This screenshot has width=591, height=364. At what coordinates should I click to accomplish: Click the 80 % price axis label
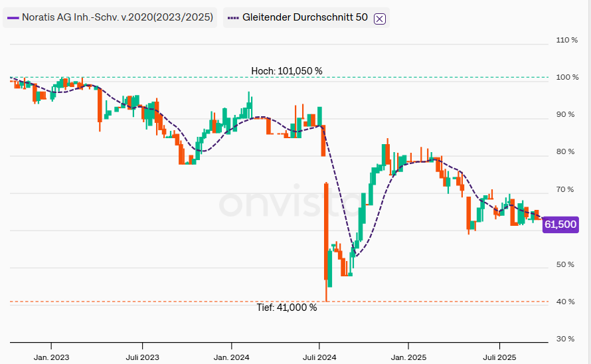pyautogui.click(x=566, y=152)
